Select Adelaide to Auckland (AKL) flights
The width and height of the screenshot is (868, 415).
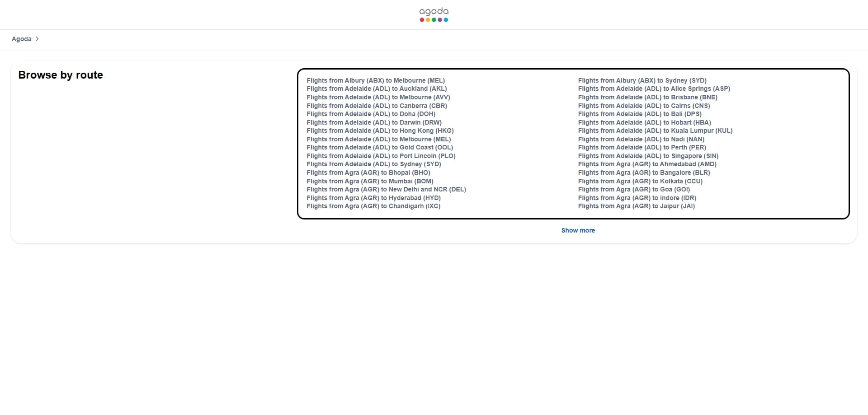376,89
